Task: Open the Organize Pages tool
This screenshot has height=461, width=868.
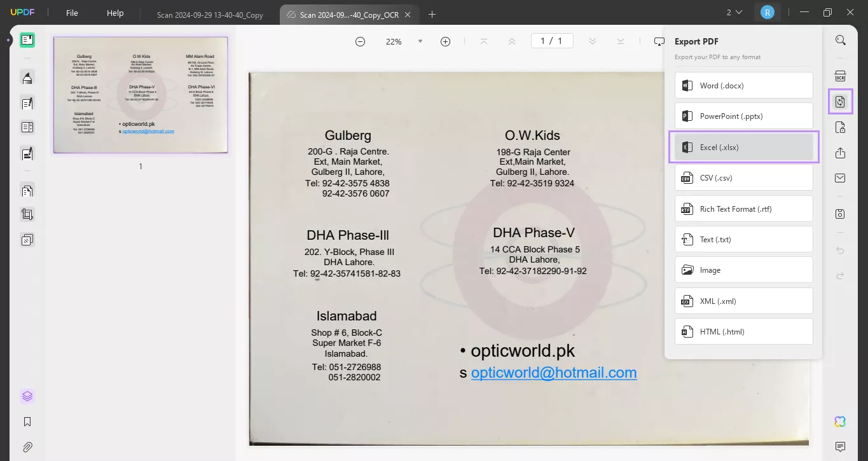Action: pyautogui.click(x=27, y=190)
